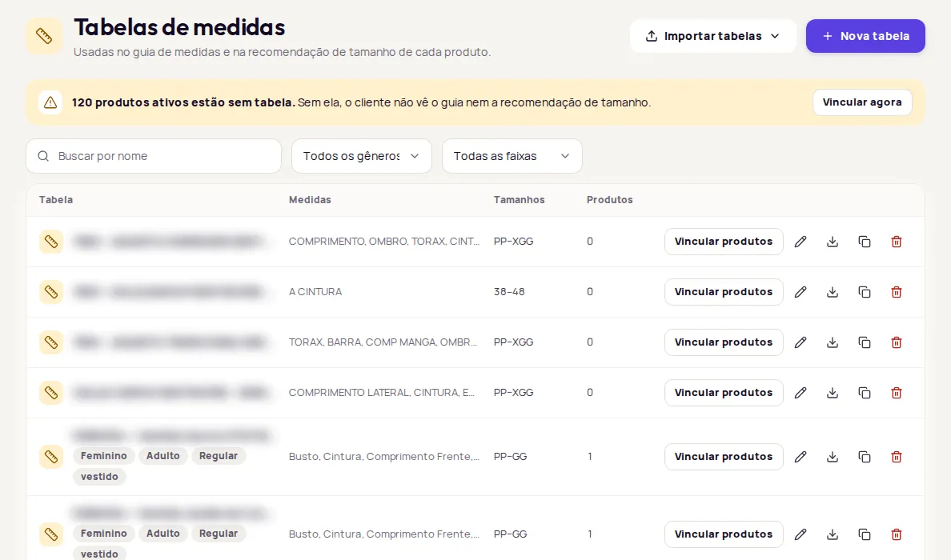
Task: Click the 38-48 size range cell
Action: pyautogui.click(x=509, y=291)
